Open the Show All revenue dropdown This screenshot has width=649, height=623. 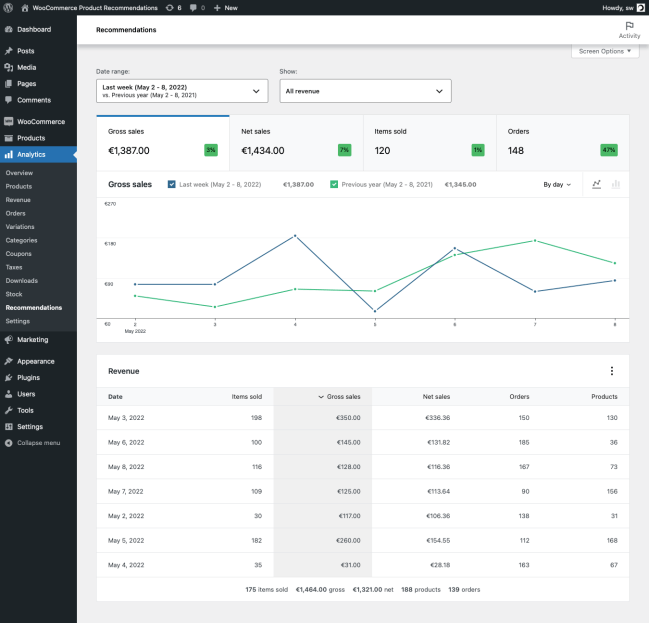coord(365,91)
